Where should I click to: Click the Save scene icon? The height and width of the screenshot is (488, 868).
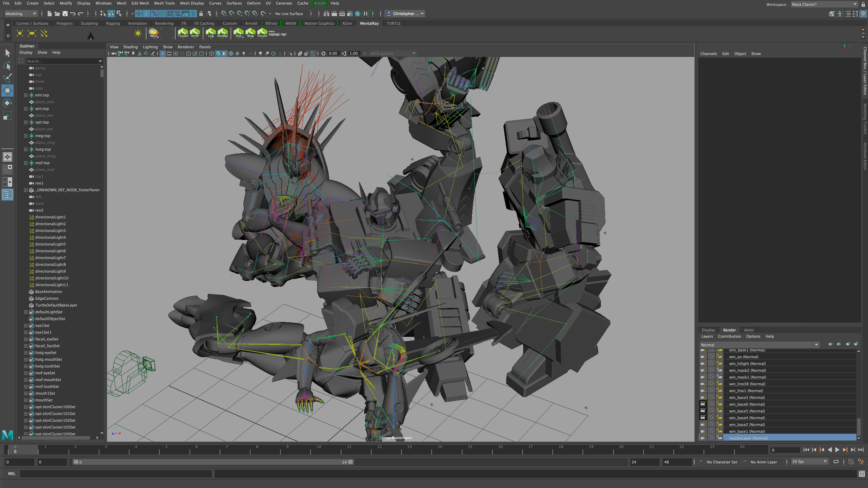[65, 14]
